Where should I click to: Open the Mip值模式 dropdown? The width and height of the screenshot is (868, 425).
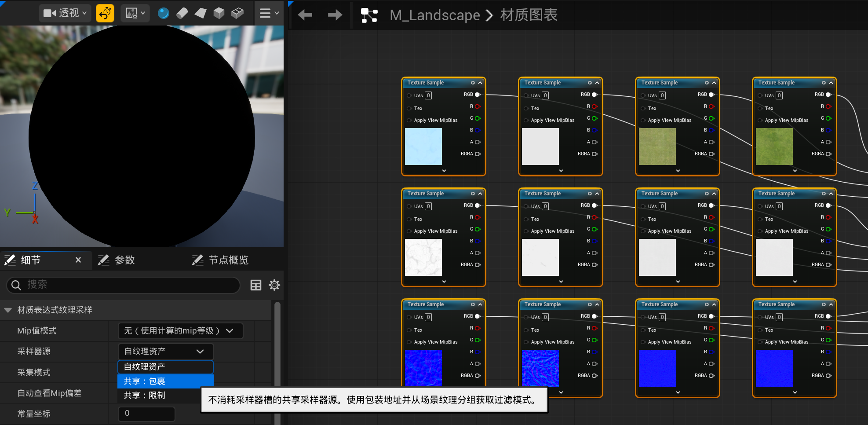coord(180,331)
